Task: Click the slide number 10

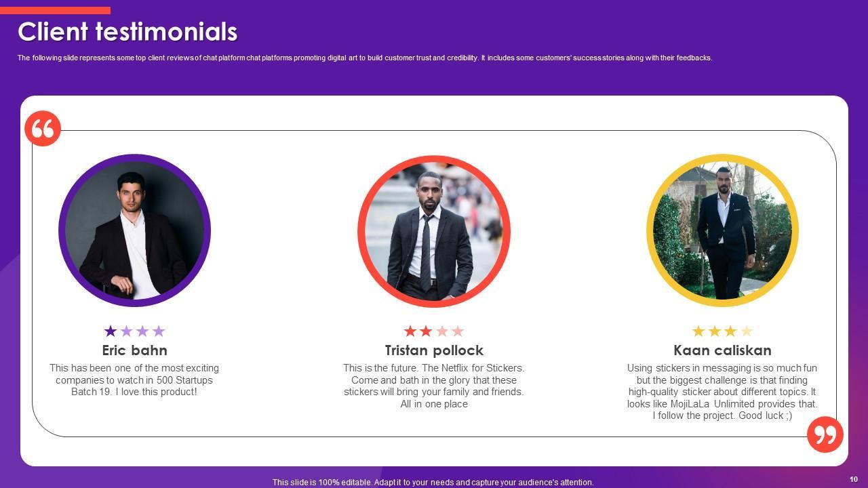Action: 854,479
